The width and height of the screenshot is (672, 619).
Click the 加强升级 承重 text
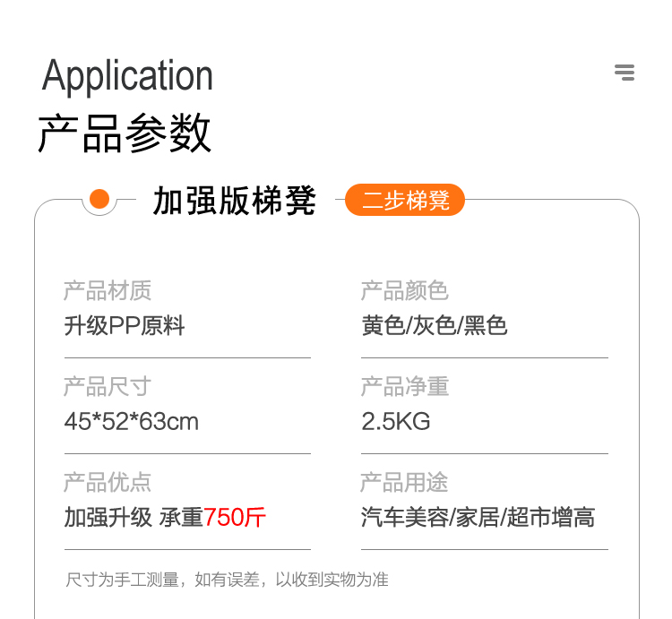click(x=134, y=517)
